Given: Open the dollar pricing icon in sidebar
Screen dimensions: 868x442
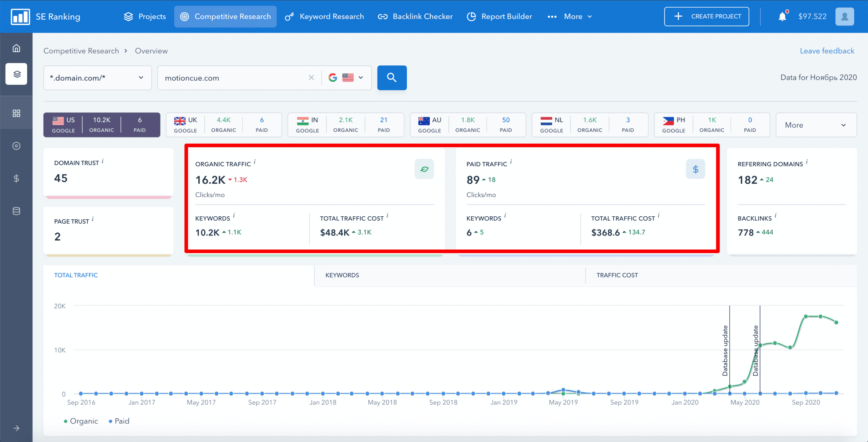Looking at the screenshot, I should (16, 178).
